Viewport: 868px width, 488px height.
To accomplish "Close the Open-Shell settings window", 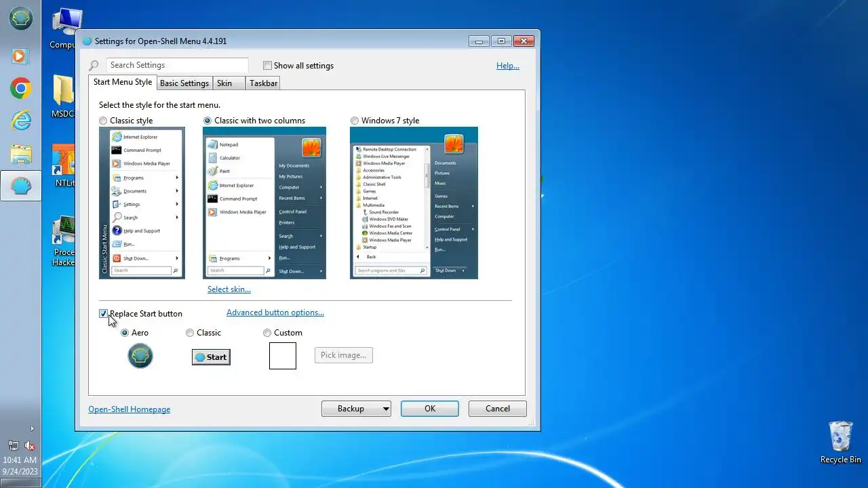I will click(x=524, y=41).
